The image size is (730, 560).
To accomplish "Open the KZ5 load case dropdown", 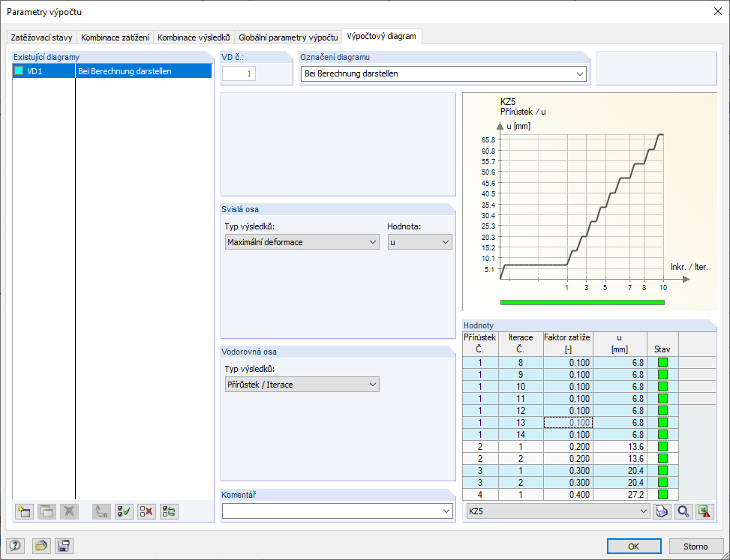I will pos(557,511).
